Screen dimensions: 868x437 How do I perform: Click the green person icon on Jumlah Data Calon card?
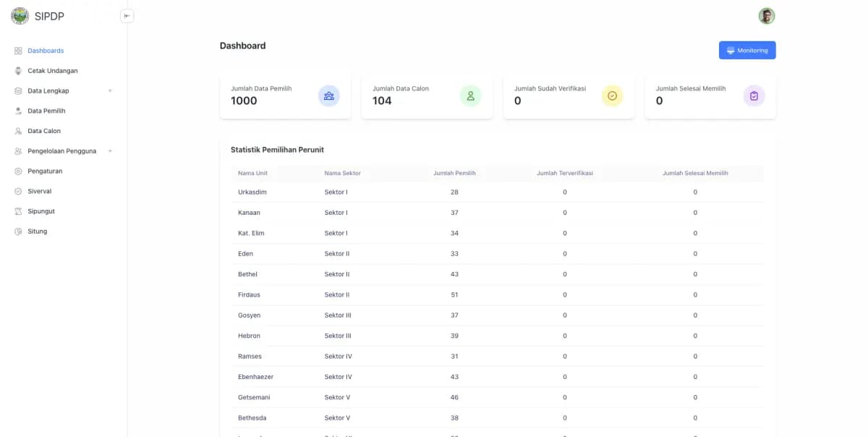point(471,96)
